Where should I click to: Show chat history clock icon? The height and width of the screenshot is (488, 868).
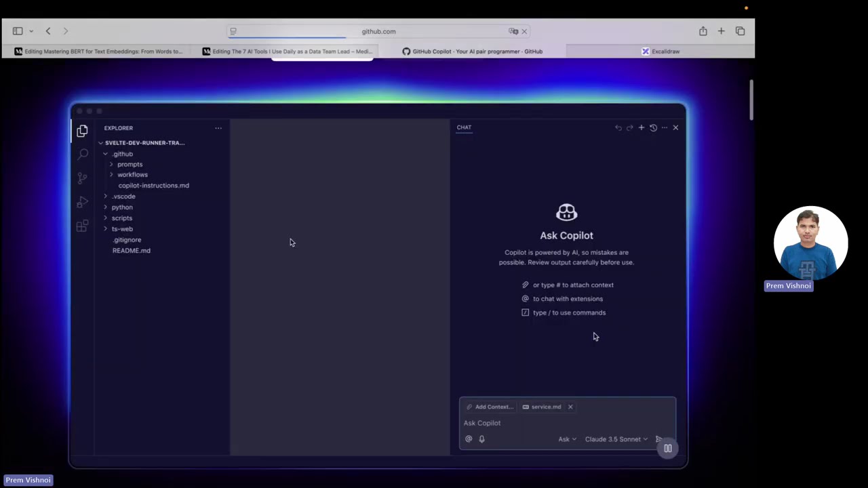tap(653, 127)
